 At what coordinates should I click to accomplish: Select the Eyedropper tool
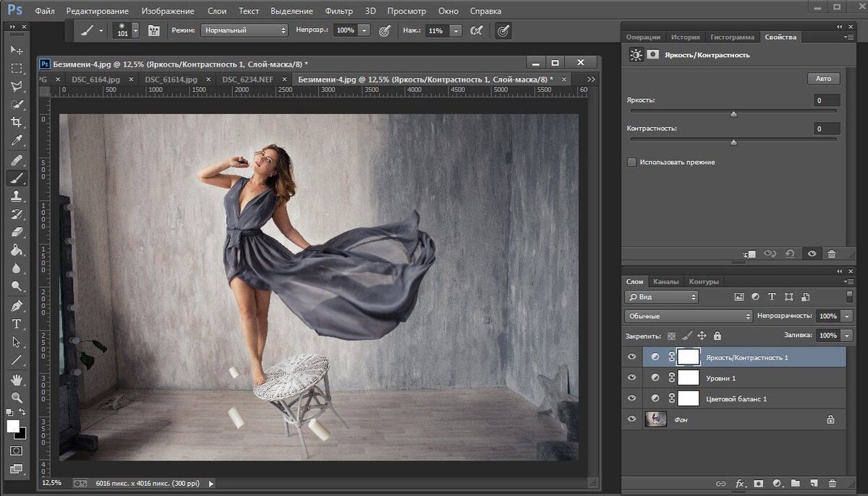17,140
